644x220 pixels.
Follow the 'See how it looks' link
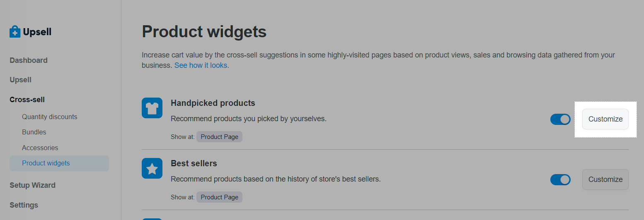201,65
